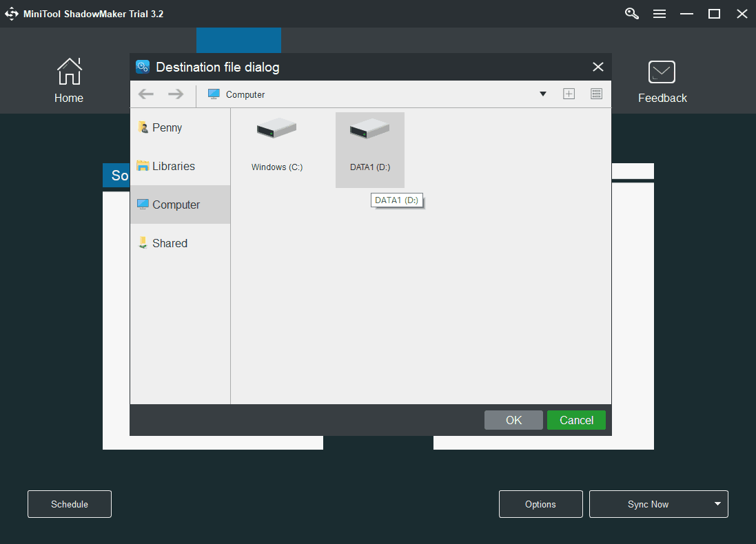Cancel the destination dialog

(x=576, y=420)
